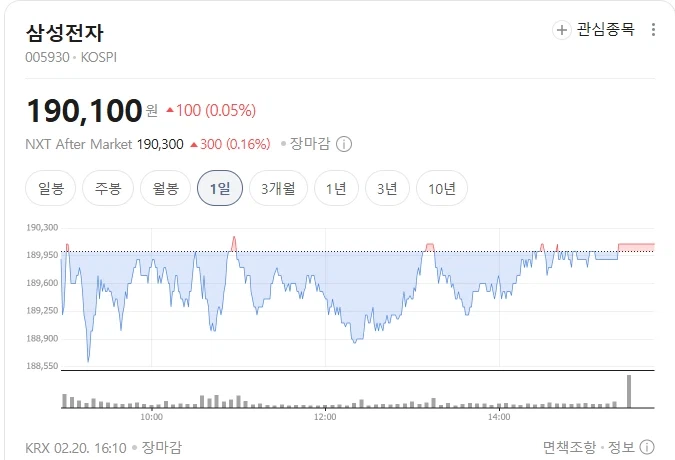The width and height of the screenshot is (675, 460).
Task: Click the red price spike above the baseline
Action: [x=234, y=242]
